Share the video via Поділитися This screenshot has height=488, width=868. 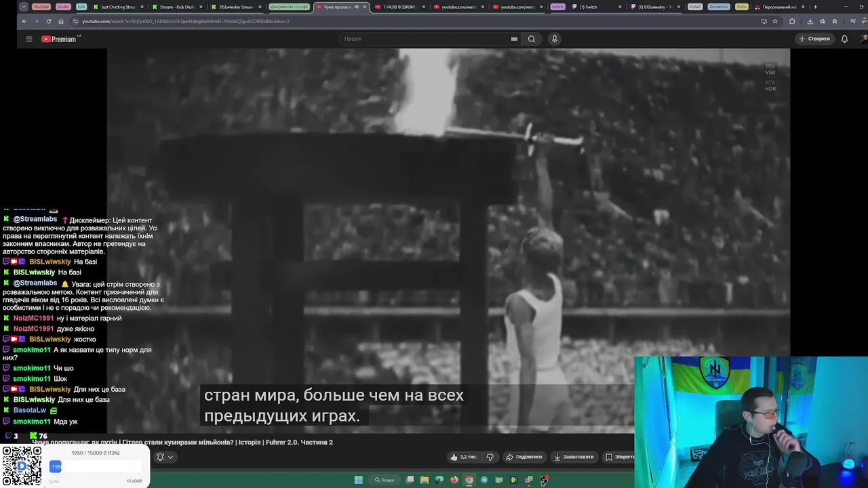(x=524, y=457)
